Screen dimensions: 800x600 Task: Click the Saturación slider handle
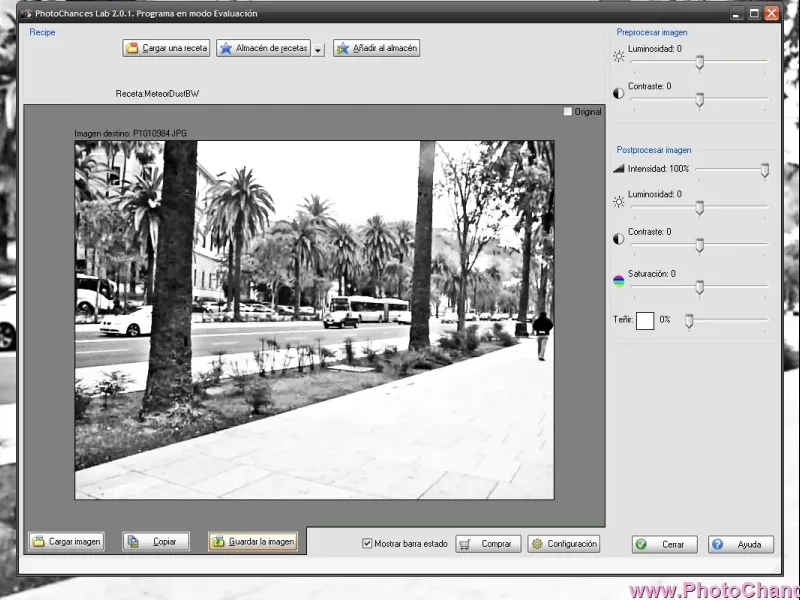(x=700, y=288)
